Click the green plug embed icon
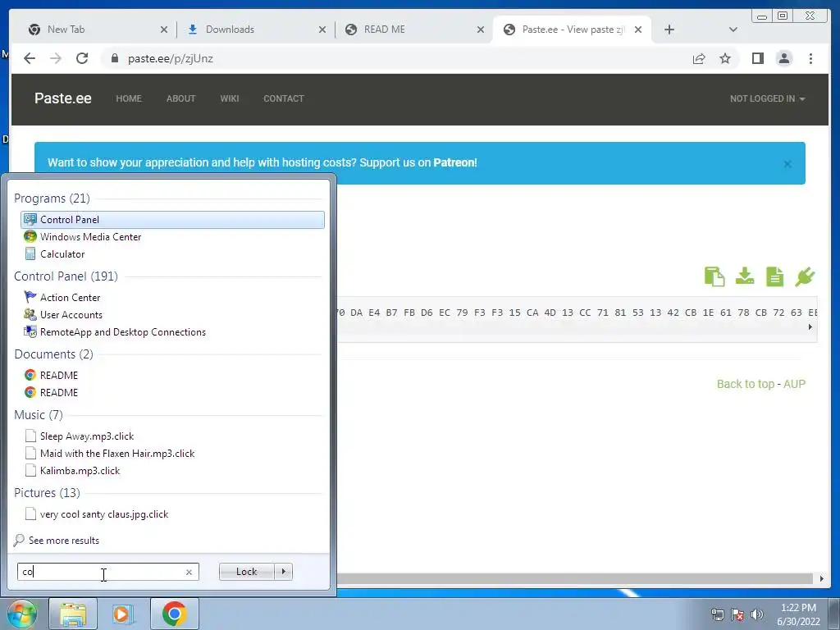 tap(805, 276)
